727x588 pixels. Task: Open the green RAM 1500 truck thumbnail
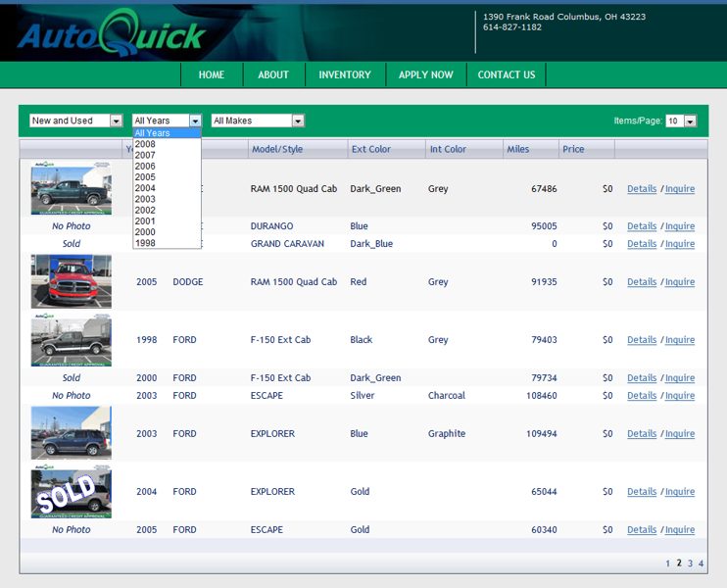pos(72,188)
